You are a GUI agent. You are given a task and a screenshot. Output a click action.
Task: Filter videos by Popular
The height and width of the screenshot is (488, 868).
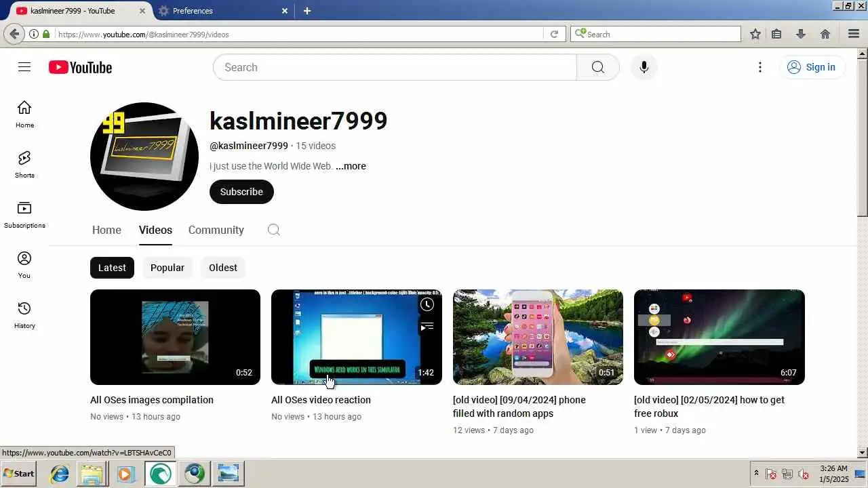click(167, 268)
